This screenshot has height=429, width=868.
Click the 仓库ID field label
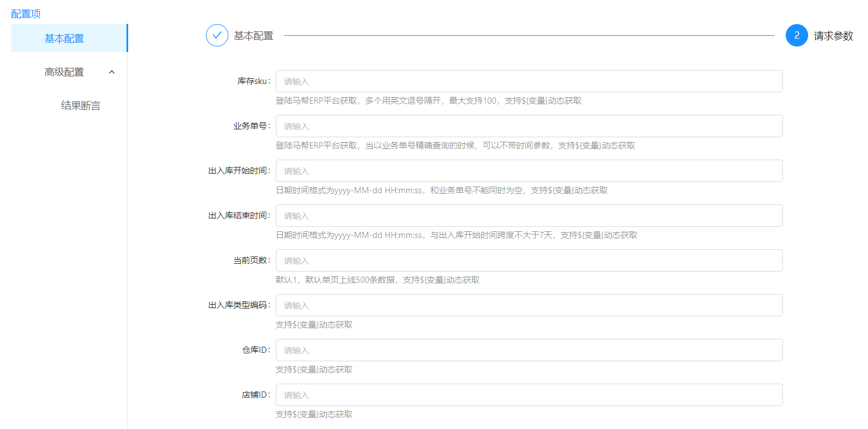[256, 350]
